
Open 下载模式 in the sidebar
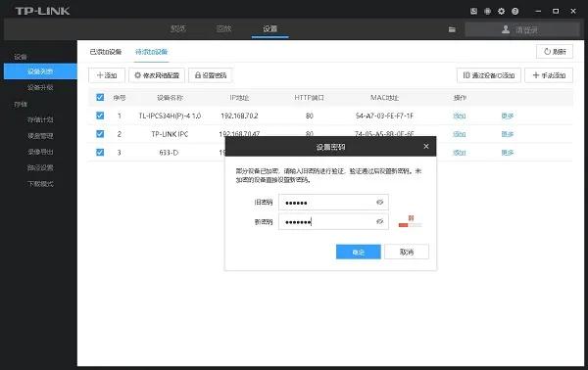pos(40,184)
